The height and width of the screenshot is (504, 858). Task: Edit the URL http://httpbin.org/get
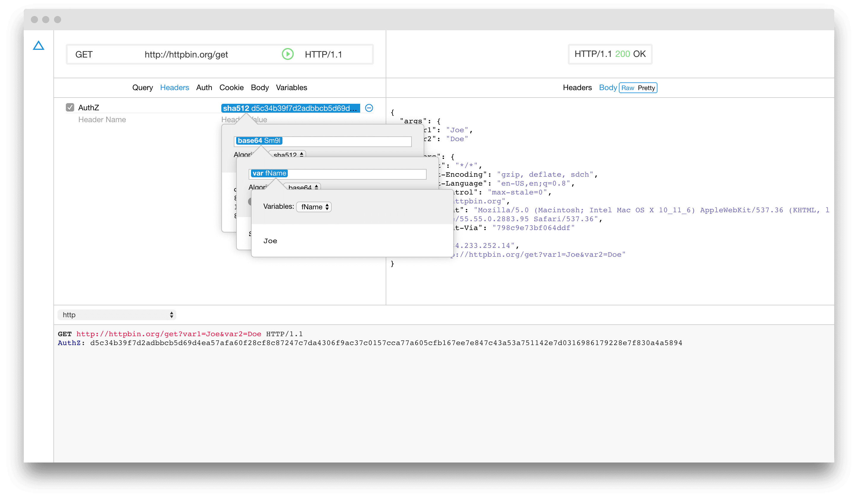(x=186, y=55)
